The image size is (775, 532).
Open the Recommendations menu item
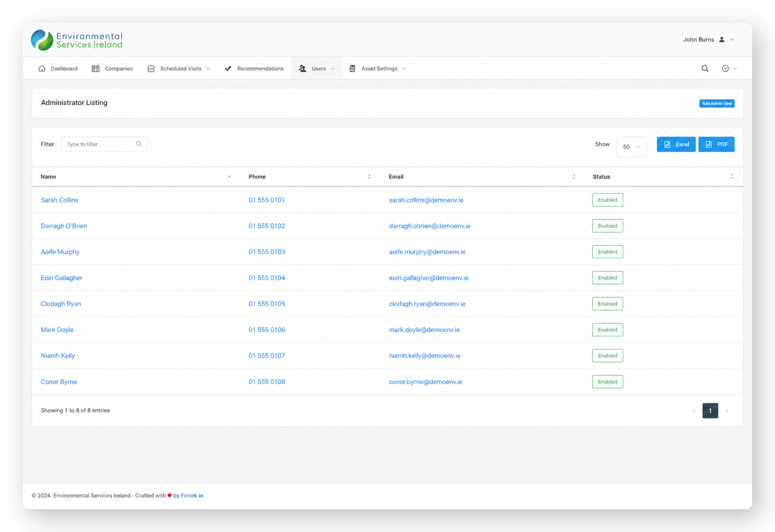coord(254,68)
